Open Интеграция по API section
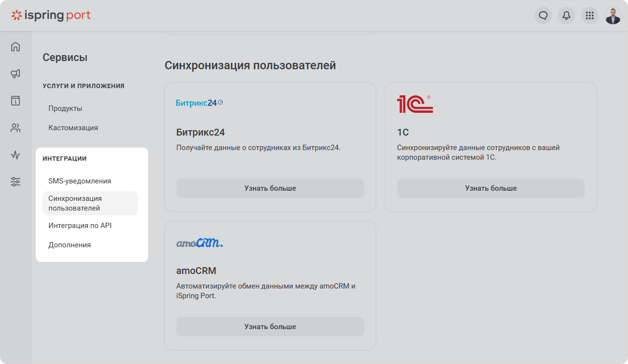The height and width of the screenshot is (364, 628). [80, 226]
